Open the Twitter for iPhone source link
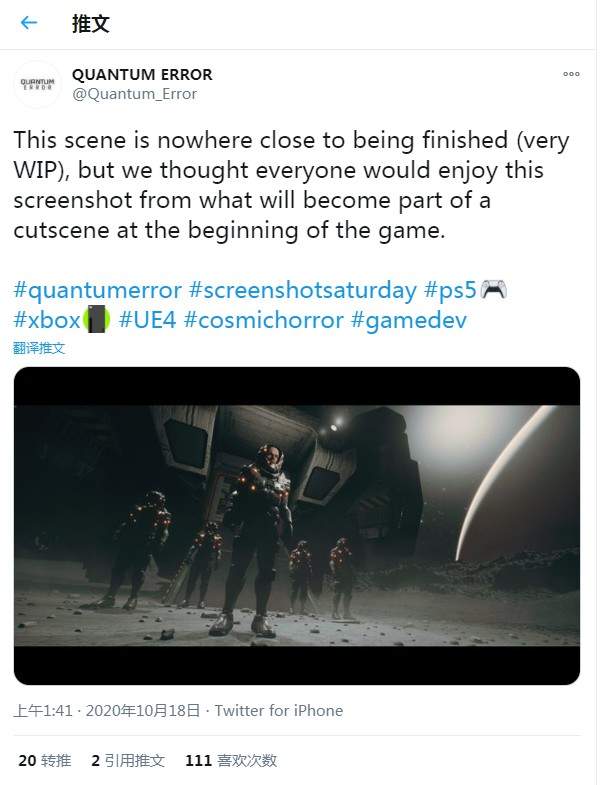Viewport: 600px width, 785px height. (x=279, y=710)
